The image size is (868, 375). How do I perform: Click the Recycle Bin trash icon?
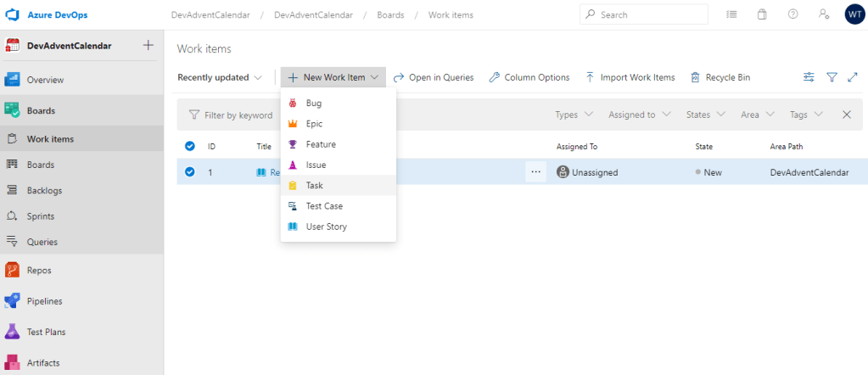click(695, 77)
